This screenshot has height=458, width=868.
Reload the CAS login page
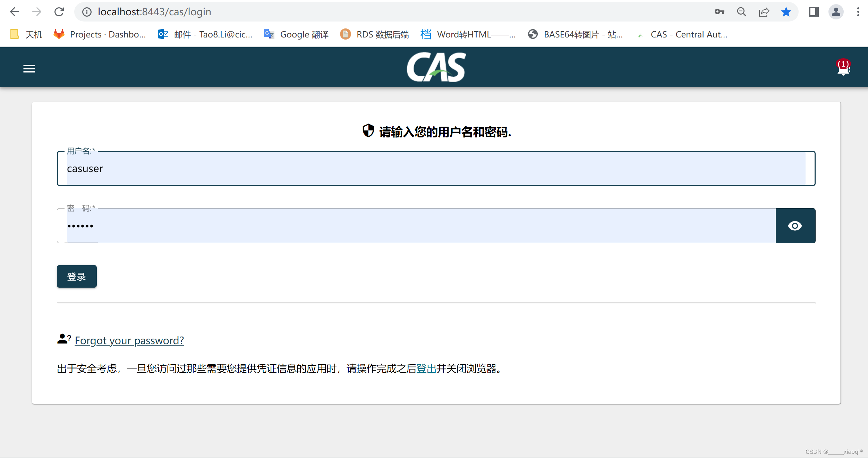tap(59, 12)
